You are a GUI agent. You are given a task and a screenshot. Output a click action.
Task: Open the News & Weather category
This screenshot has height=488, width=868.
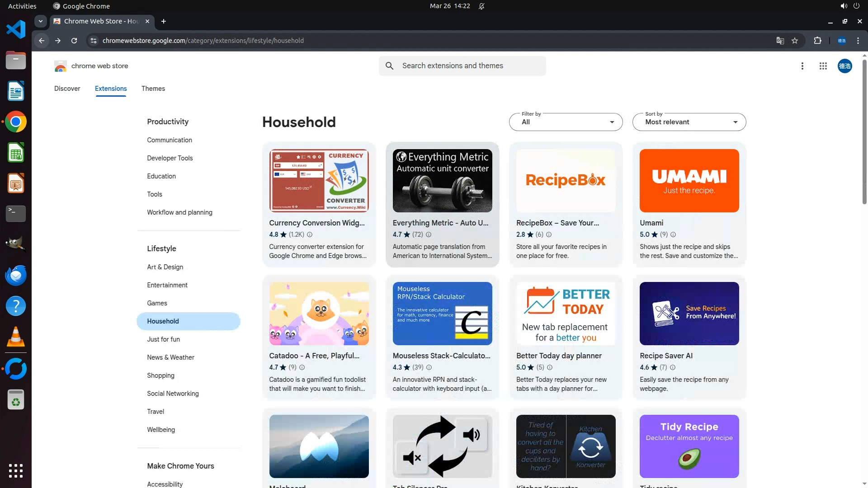tap(170, 357)
